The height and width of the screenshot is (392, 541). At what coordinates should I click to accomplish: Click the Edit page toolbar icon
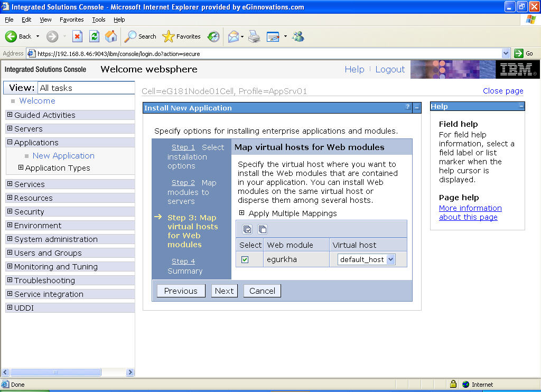pyautogui.click(x=273, y=36)
